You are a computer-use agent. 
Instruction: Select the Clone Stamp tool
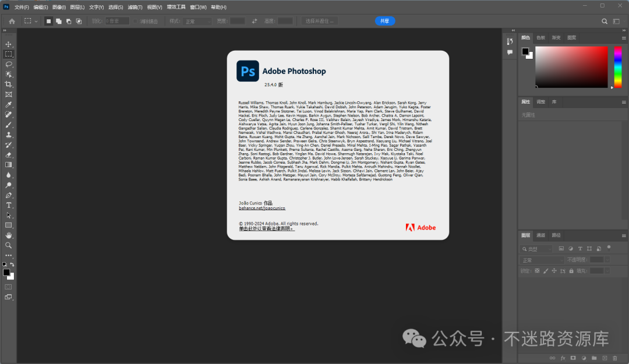pyautogui.click(x=8, y=135)
